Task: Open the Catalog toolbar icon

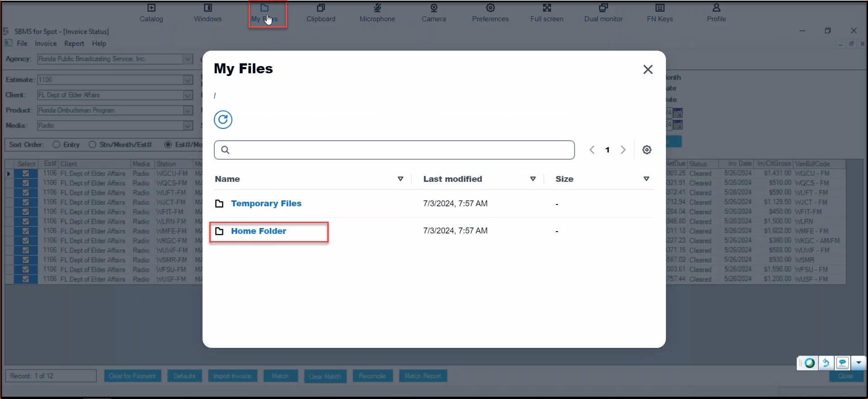Action: [151, 8]
